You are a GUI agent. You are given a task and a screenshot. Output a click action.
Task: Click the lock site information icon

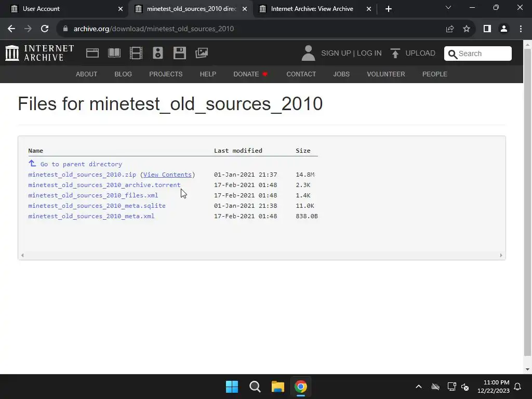coord(65,29)
